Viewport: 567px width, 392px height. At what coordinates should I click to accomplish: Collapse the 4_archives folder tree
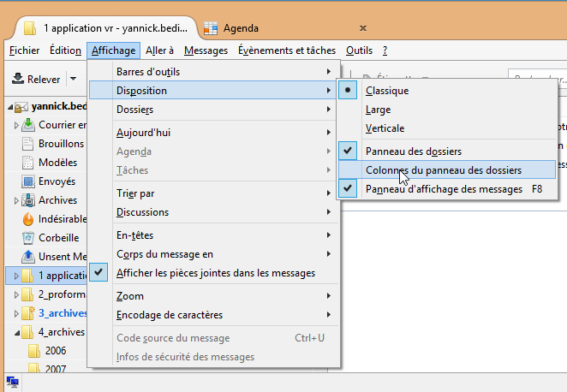point(15,332)
